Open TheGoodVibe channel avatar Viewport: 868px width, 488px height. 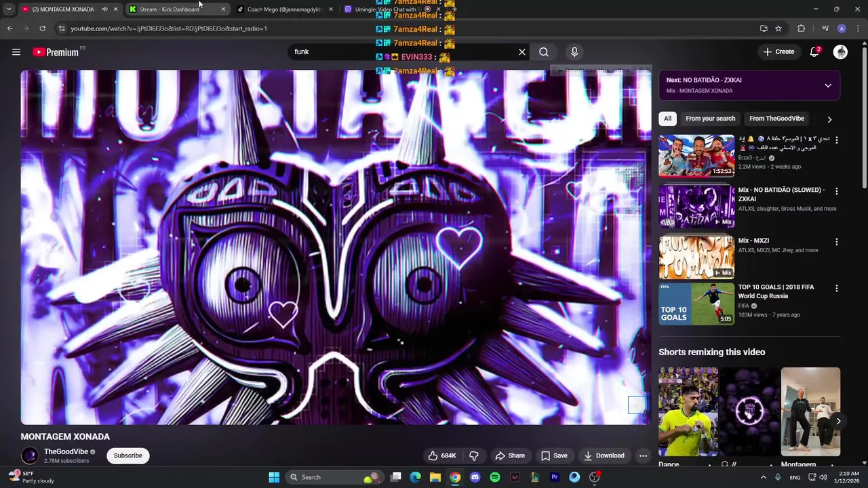click(x=30, y=455)
